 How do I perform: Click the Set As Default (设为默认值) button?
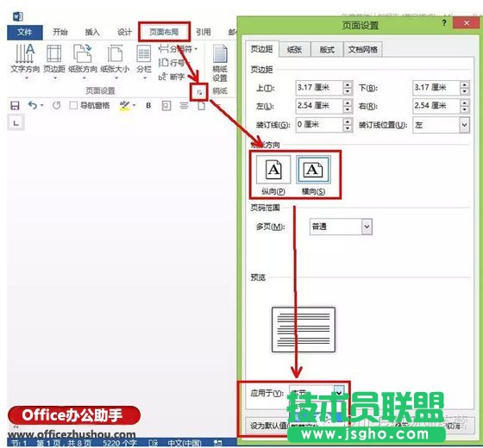click(x=268, y=426)
